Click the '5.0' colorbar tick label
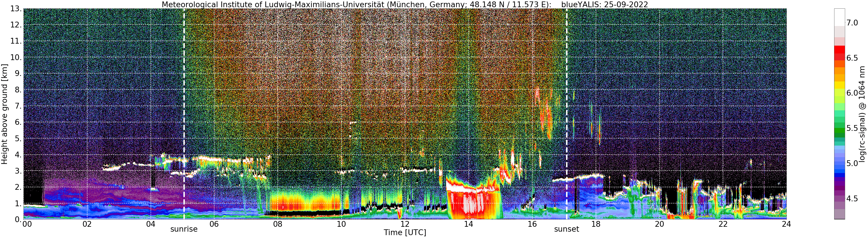Screen dimensions: 868x238 852,163
